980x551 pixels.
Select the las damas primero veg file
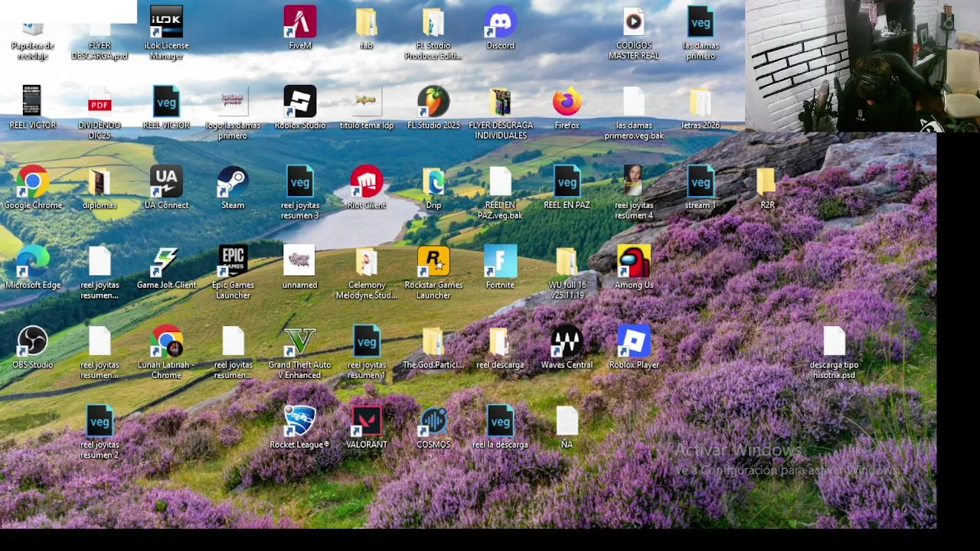[x=700, y=23]
